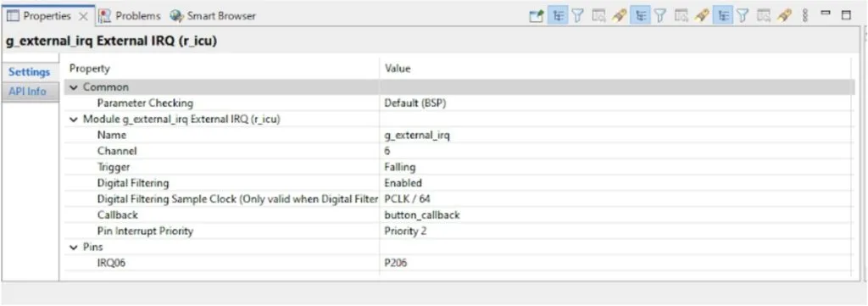Screen dimensions: 868x306
Task: Open the Settings side tab
Action: [x=30, y=72]
